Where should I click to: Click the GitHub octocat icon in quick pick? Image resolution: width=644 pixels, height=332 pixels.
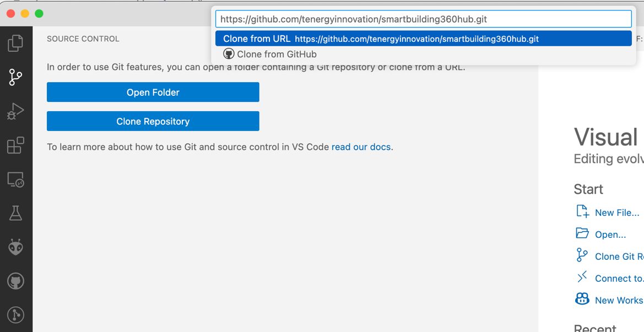229,54
